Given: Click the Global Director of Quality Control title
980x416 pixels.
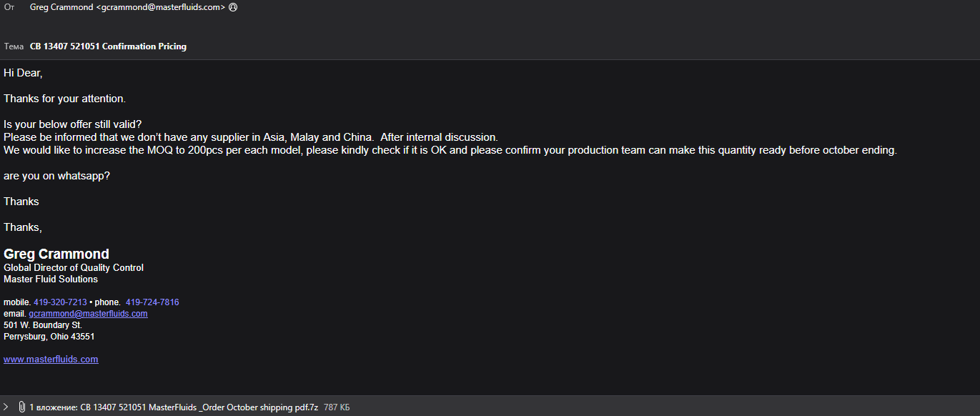Looking at the screenshot, I should click(74, 268).
